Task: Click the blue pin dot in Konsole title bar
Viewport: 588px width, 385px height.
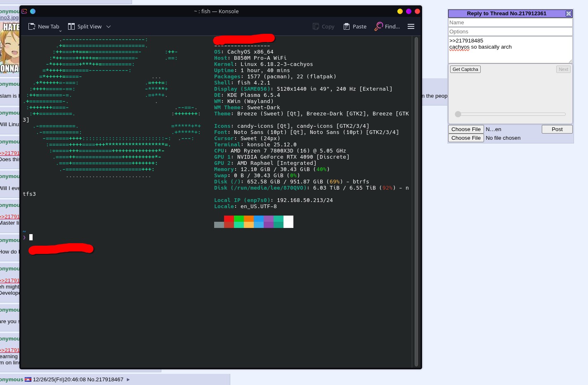Action: 33,11
